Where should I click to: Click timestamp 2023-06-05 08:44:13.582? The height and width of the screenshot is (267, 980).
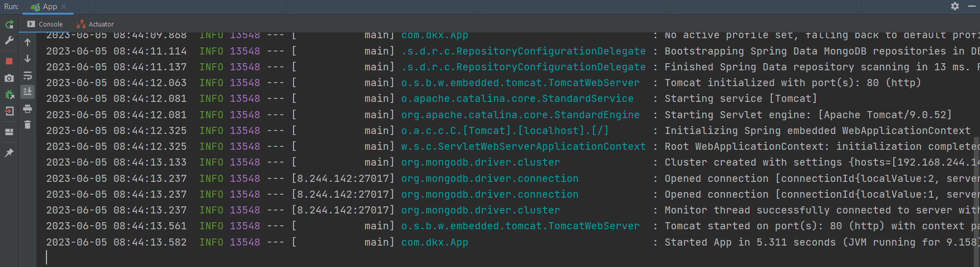[116, 242]
